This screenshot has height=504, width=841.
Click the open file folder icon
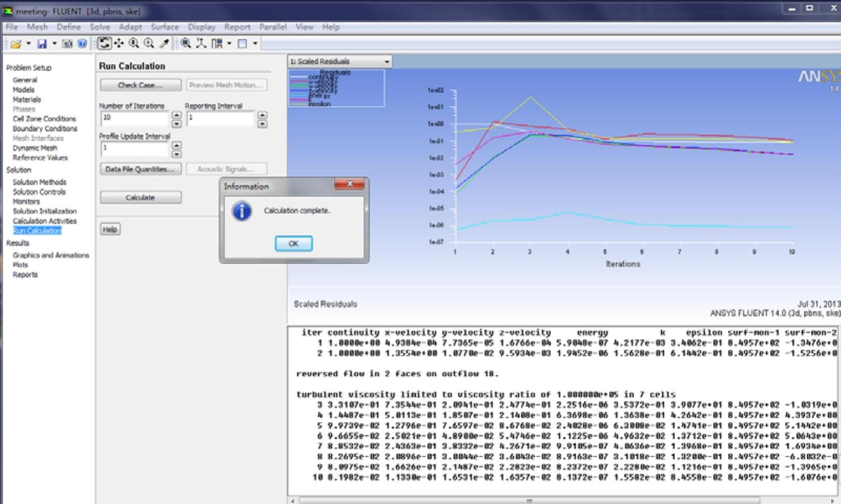pos(15,44)
